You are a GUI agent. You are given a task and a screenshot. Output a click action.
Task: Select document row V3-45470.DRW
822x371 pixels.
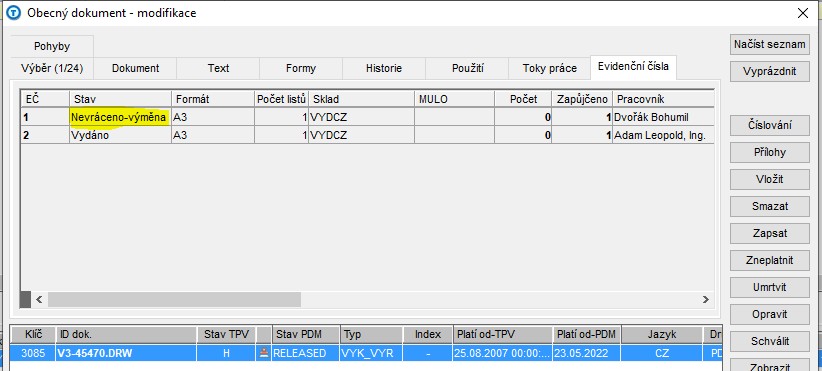coord(366,353)
